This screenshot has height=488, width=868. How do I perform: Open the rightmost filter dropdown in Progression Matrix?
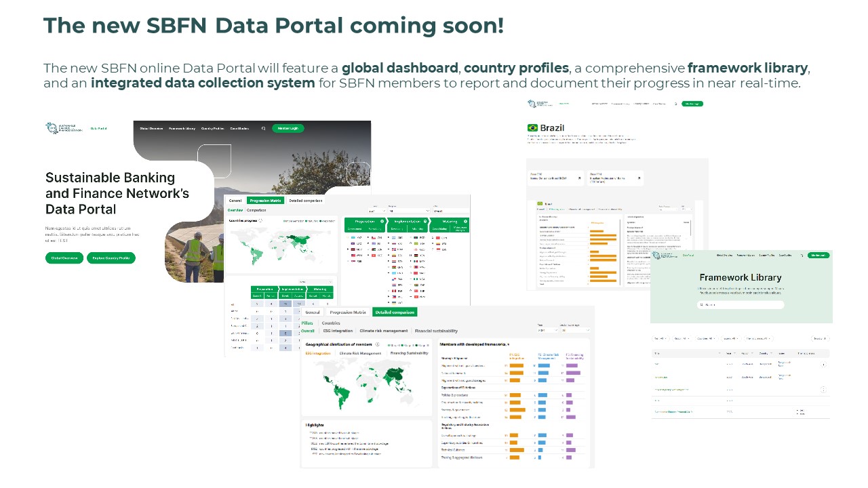(451, 211)
